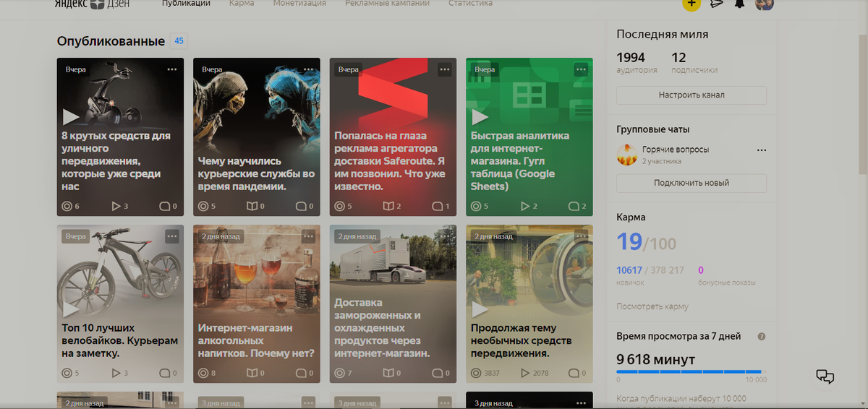The height and width of the screenshot is (409, 868).
Task: Open more options on '8 крутых средств' card
Action: (x=171, y=69)
